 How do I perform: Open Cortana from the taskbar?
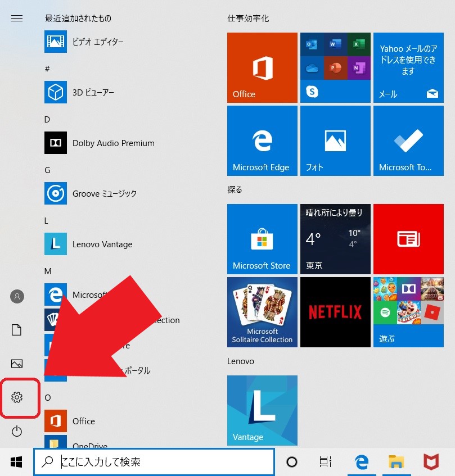tap(292, 462)
